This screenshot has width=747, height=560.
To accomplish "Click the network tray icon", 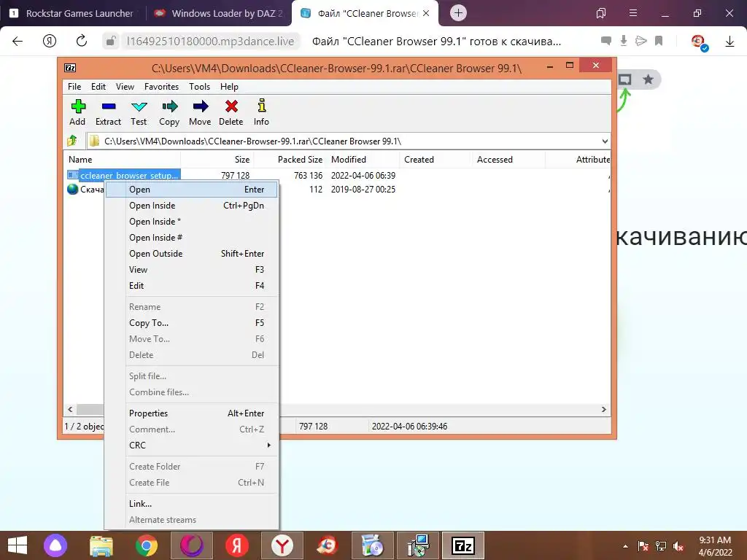I will click(661, 546).
